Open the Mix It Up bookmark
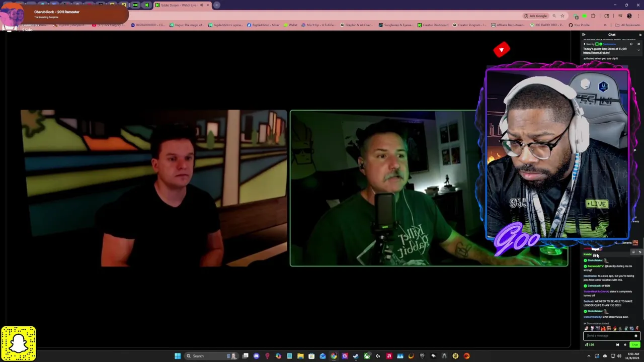The height and width of the screenshot is (362, 644). point(318,25)
